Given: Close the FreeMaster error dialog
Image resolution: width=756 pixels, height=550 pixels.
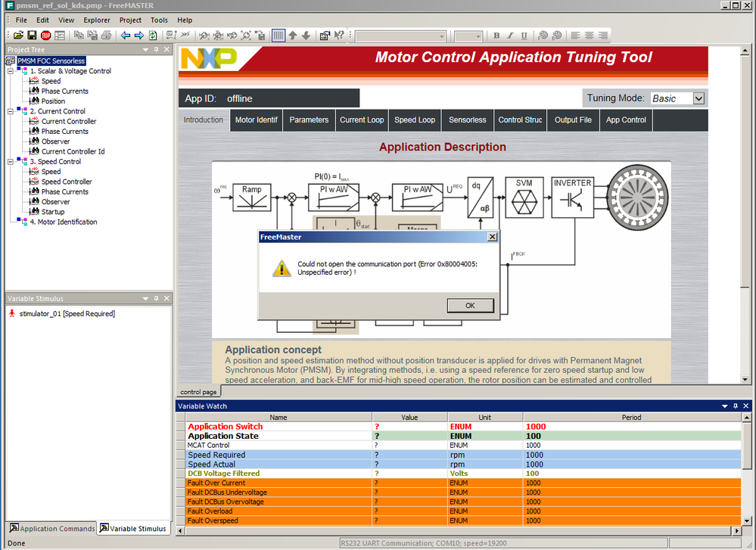Looking at the screenshot, I should 492,237.
